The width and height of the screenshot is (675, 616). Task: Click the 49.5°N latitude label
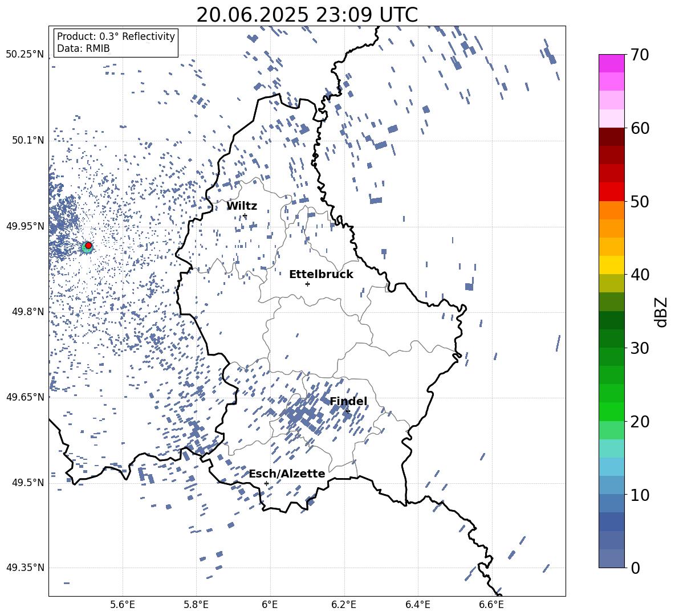[x=28, y=482]
